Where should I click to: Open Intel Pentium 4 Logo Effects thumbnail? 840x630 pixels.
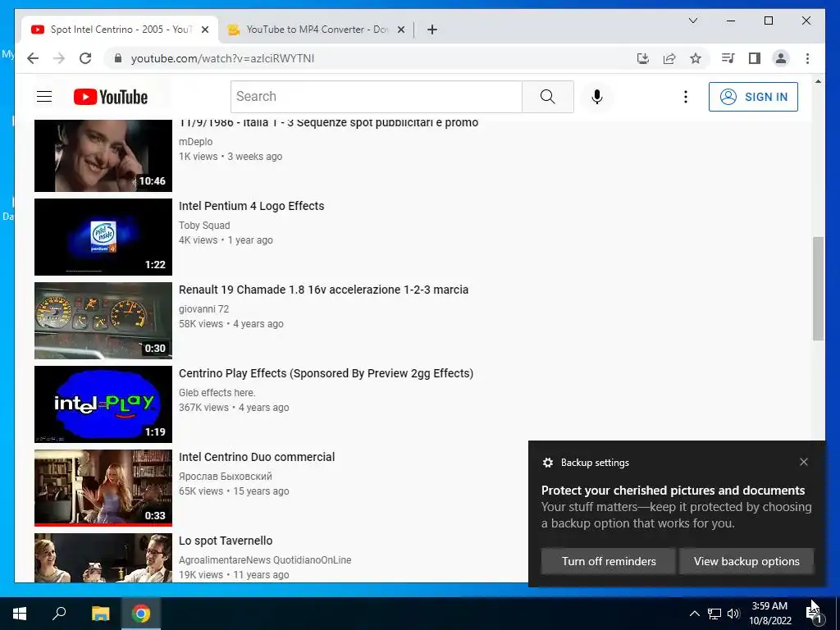point(103,237)
